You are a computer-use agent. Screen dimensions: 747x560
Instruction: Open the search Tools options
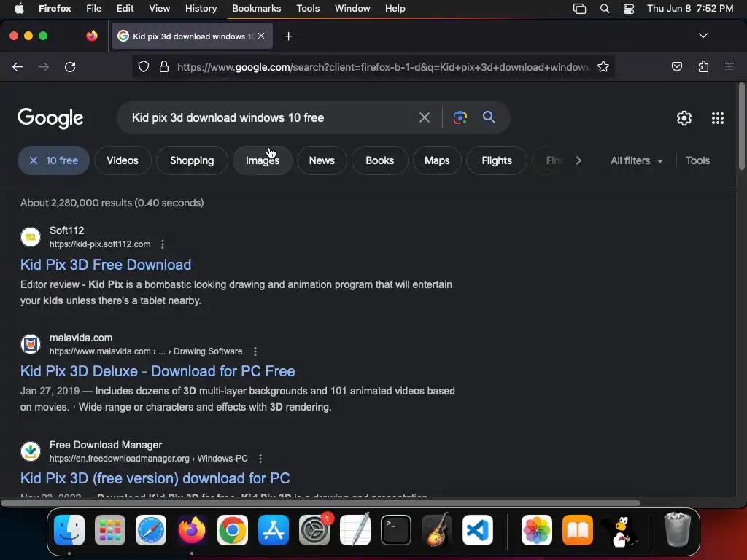coord(697,160)
